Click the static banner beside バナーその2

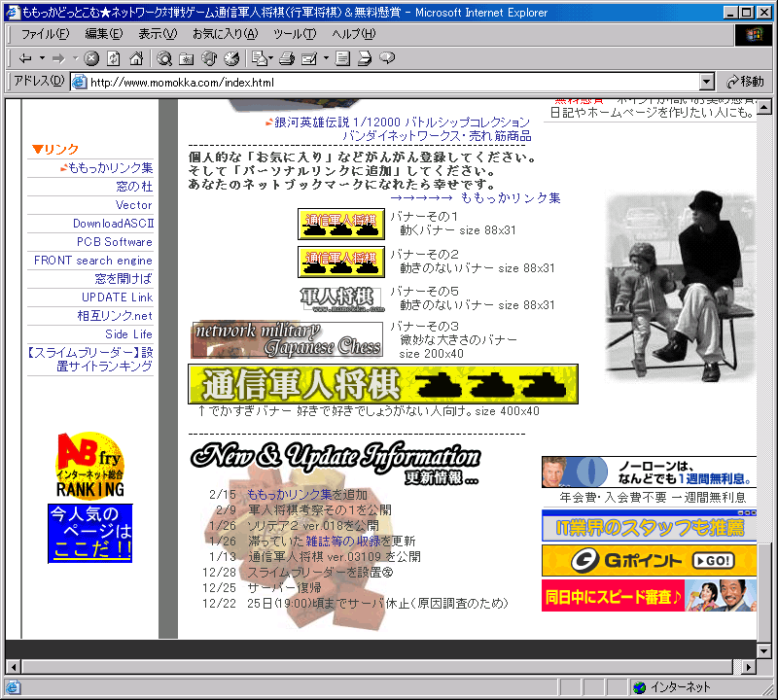click(341, 262)
